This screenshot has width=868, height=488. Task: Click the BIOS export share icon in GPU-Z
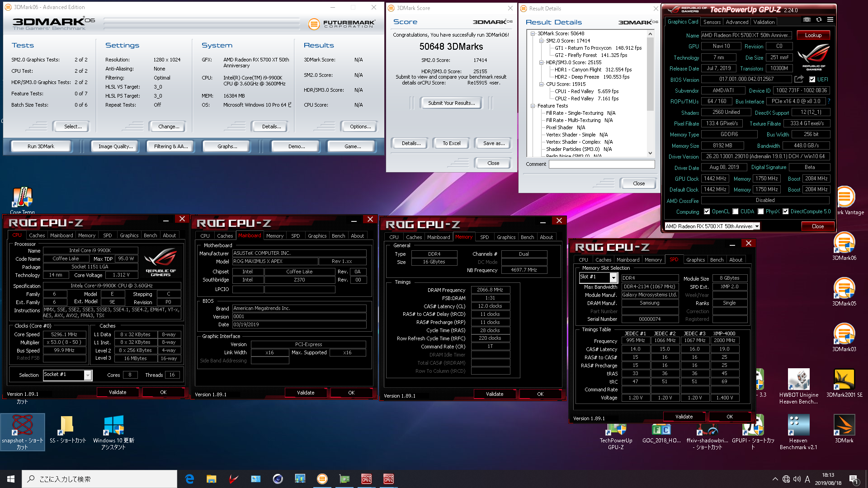799,79
